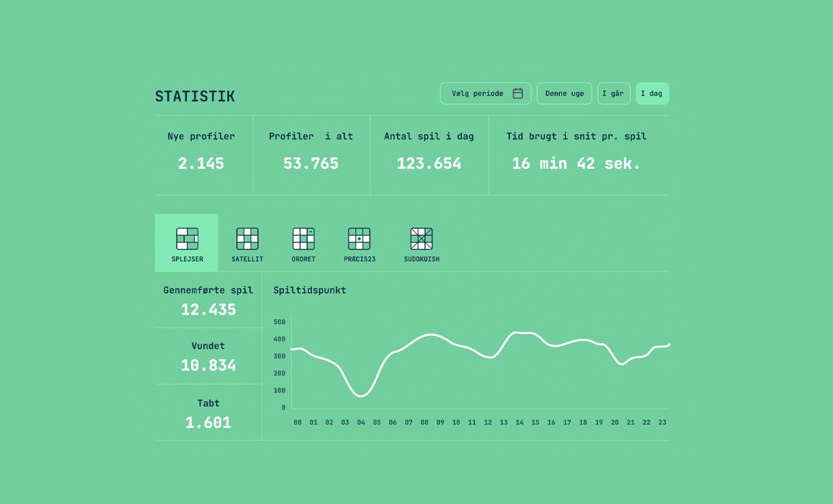
Task: Click the chart dip at hour 04
Action: (x=361, y=395)
